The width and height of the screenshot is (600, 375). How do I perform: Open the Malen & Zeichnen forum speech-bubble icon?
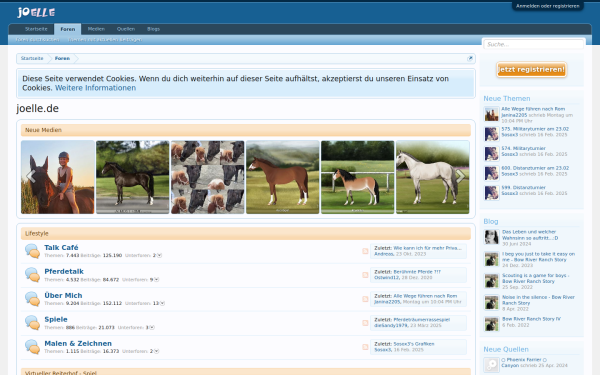pyautogui.click(x=32, y=347)
